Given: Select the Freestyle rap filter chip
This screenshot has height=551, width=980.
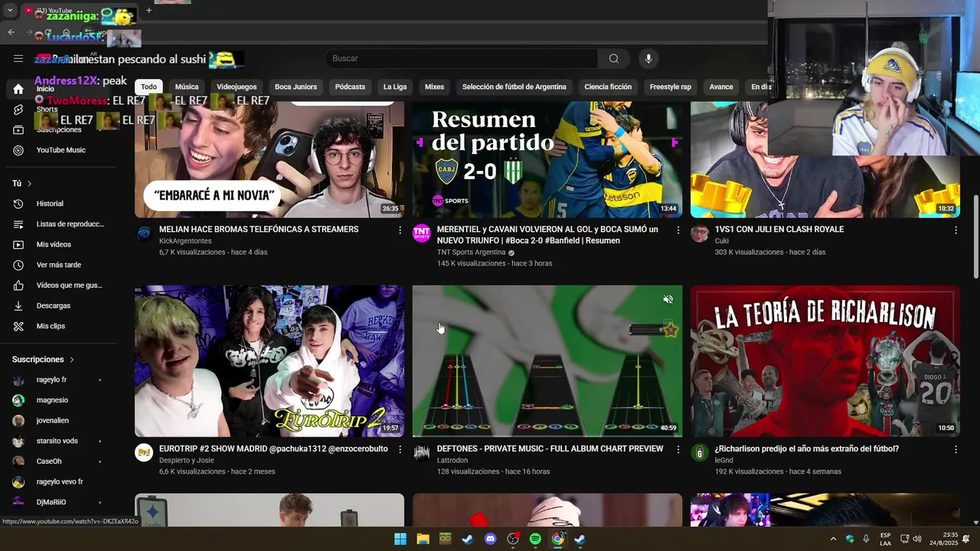Looking at the screenshot, I should tap(670, 86).
